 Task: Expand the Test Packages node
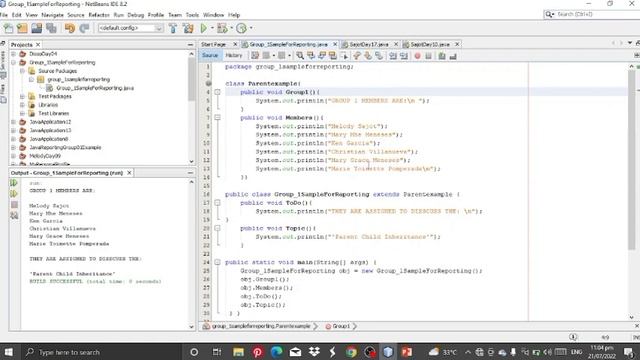click(22, 96)
